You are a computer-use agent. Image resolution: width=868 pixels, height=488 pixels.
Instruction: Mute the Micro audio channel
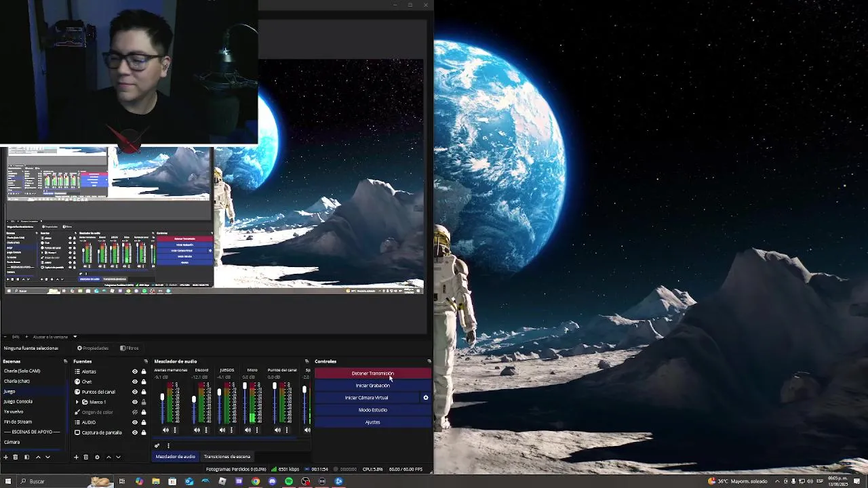point(248,430)
